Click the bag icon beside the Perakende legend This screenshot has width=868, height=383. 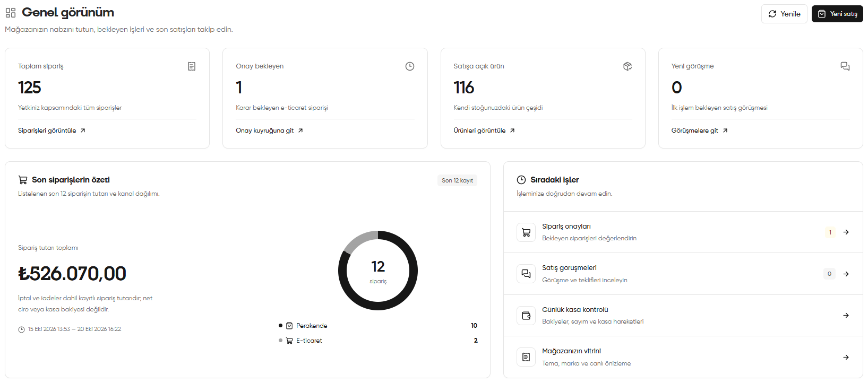289,326
